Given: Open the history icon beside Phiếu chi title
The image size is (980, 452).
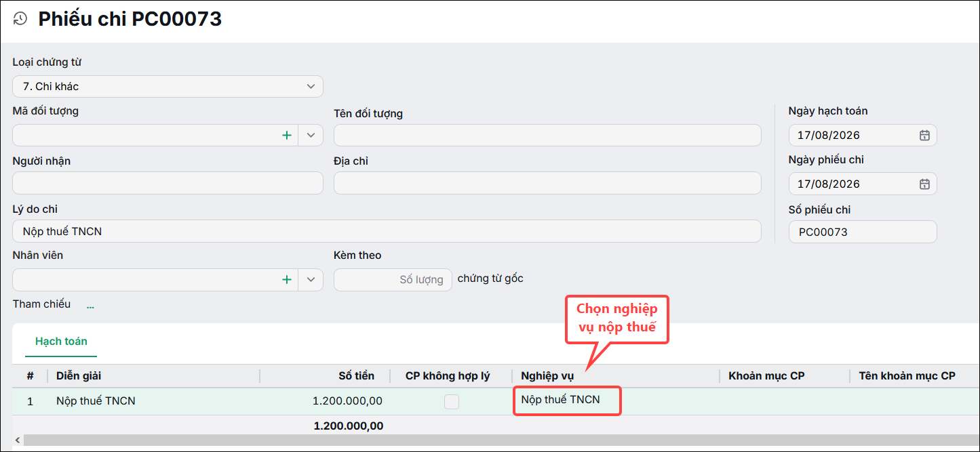Looking at the screenshot, I should point(20,19).
